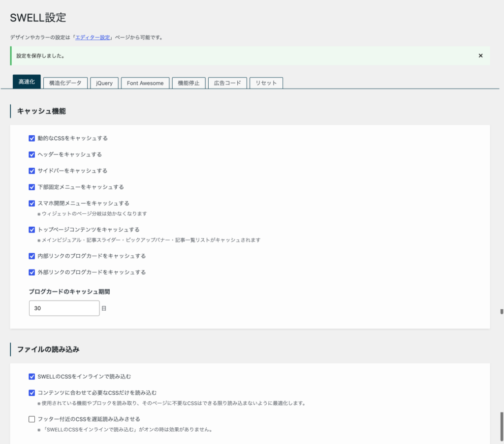
Task: Click the SWELL設定 page title
Action: (38, 18)
